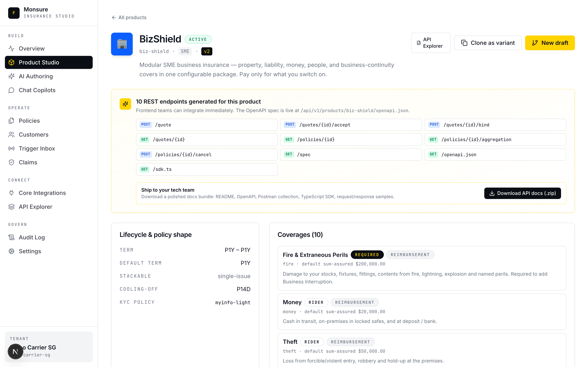Select the Policies pages icon
The image size is (588, 367).
coord(12,121)
